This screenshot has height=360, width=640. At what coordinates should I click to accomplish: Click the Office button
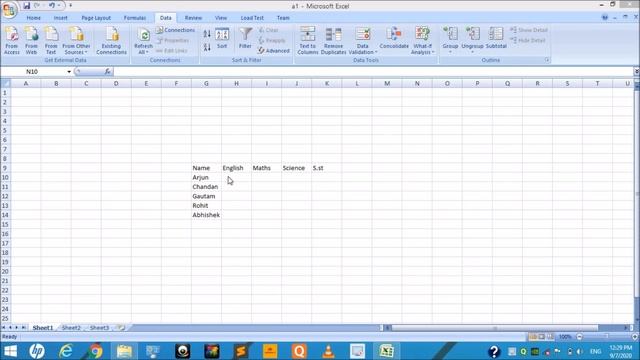tap(9, 10)
